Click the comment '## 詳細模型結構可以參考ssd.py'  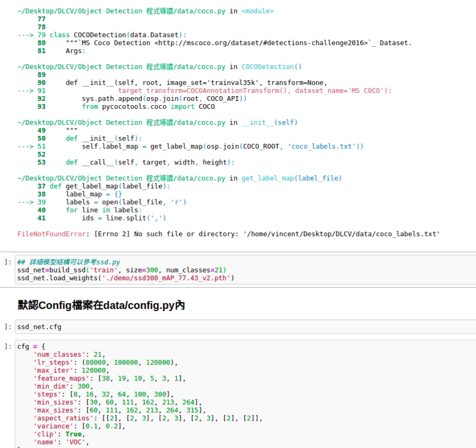pyautogui.click(x=69, y=262)
